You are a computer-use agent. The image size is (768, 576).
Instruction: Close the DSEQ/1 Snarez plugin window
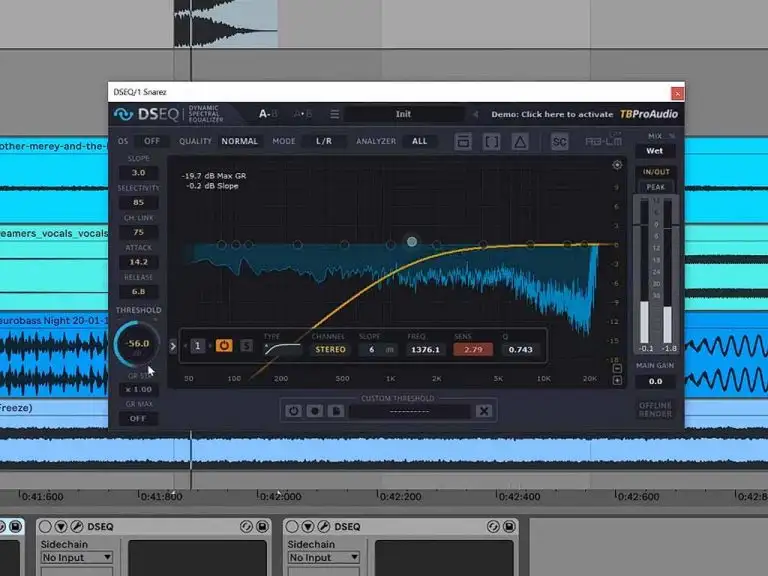coord(677,93)
